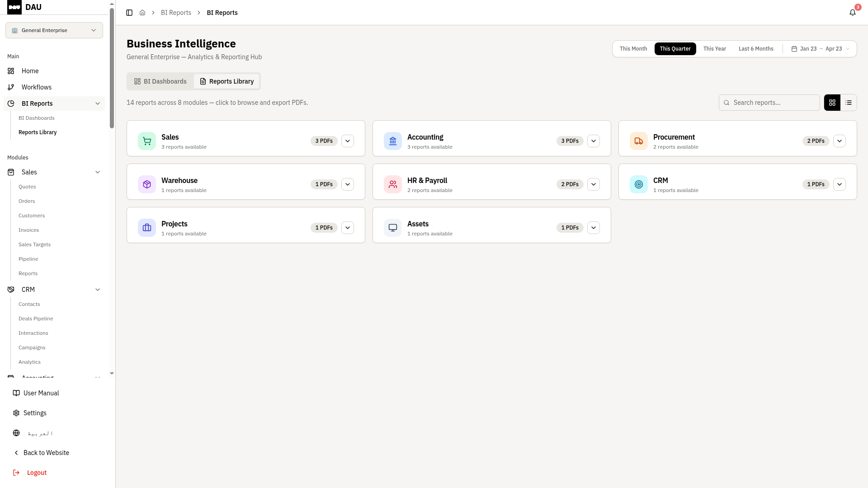The width and height of the screenshot is (868, 488).
Task: Click the CRM target icon
Action: coord(638,184)
